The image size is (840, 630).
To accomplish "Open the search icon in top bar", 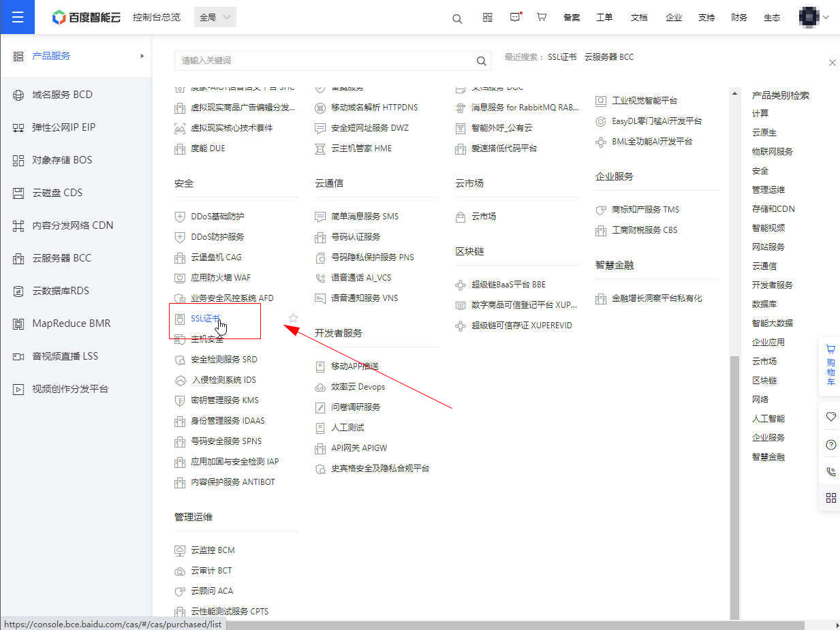I will (x=457, y=18).
